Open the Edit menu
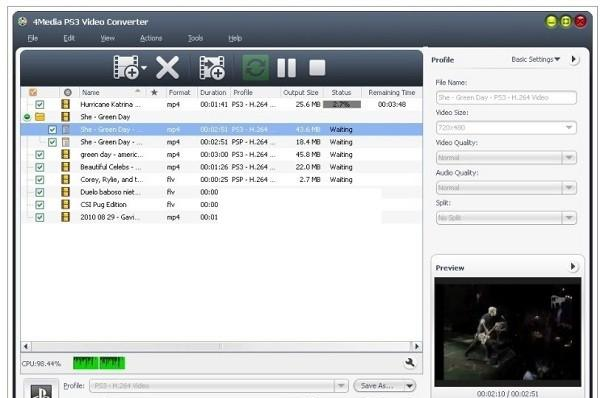Viewport: 600px width, 398px height. 69,38
